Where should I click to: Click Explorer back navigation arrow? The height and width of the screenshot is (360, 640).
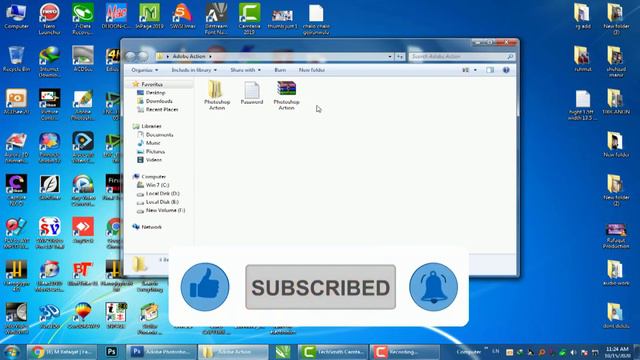[131, 56]
